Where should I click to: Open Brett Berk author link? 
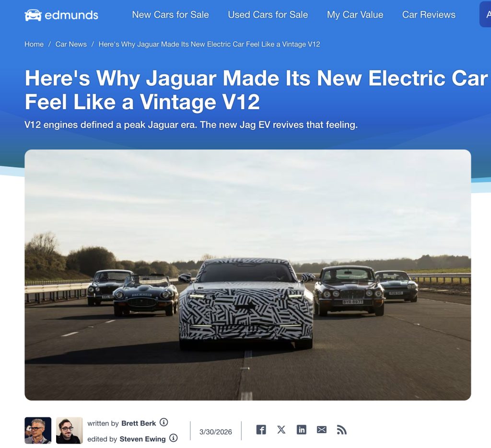(x=139, y=423)
